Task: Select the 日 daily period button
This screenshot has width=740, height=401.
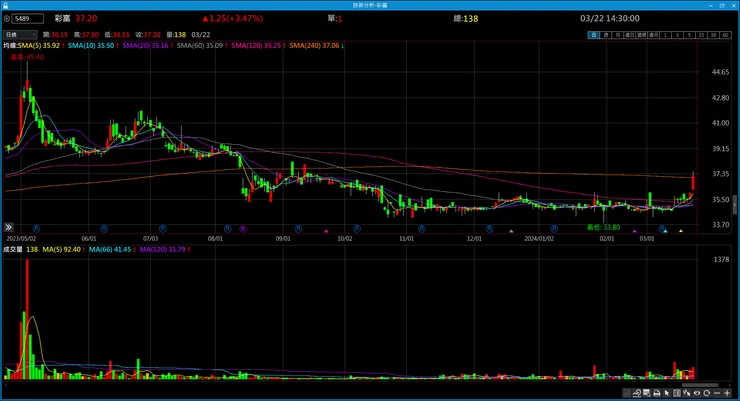Action: (594, 35)
